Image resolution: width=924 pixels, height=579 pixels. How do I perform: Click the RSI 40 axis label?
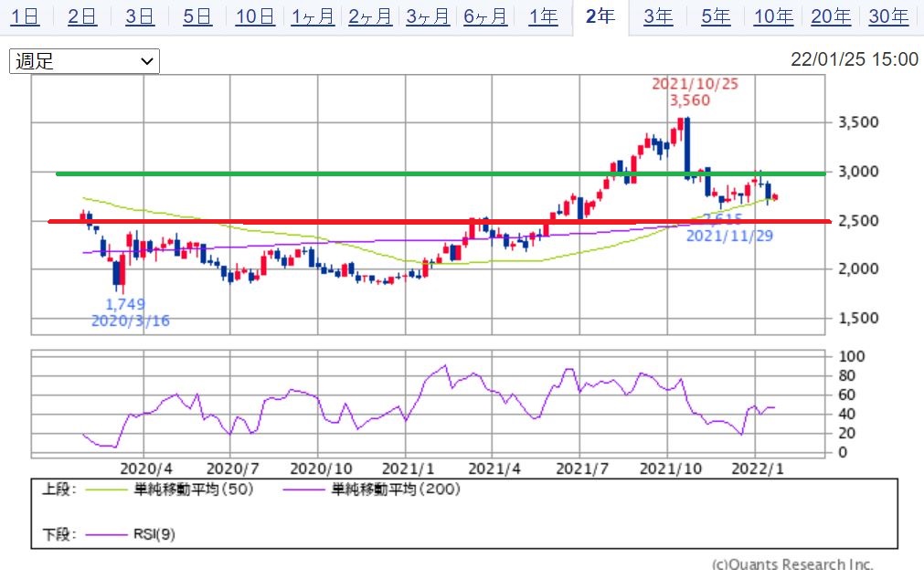(847, 414)
